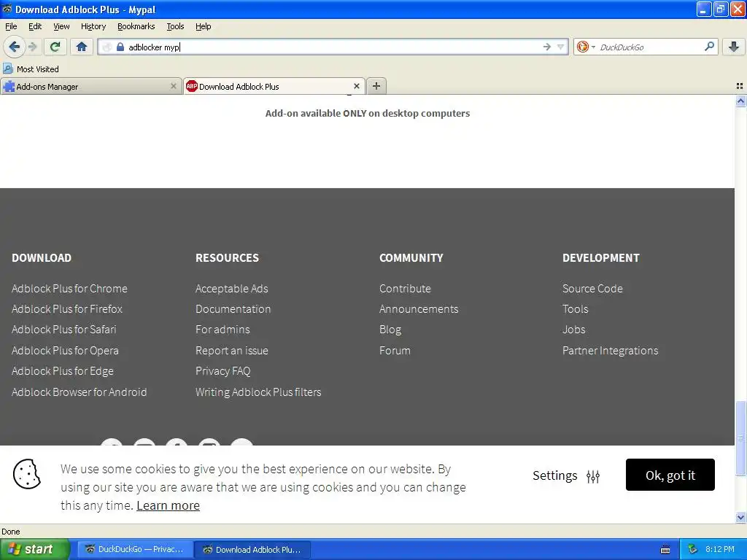Open the Partner Integrations link
The image size is (747, 560).
(611, 351)
